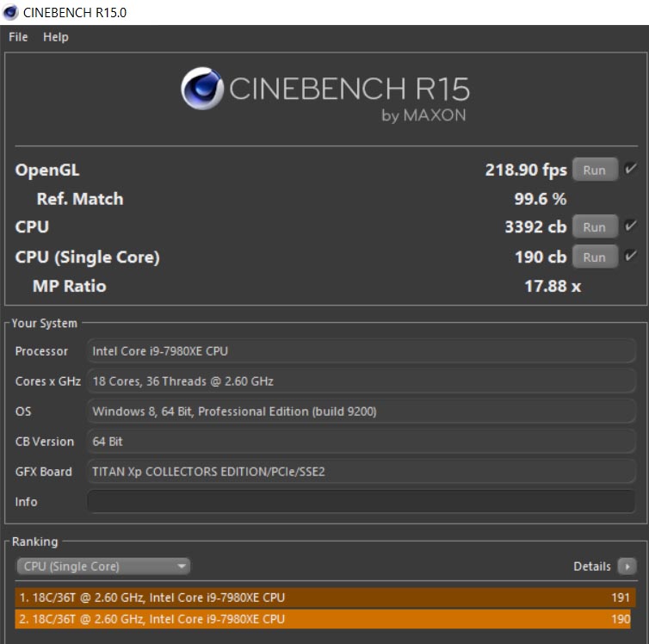Click the Ref. Match label

tap(80, 199)
